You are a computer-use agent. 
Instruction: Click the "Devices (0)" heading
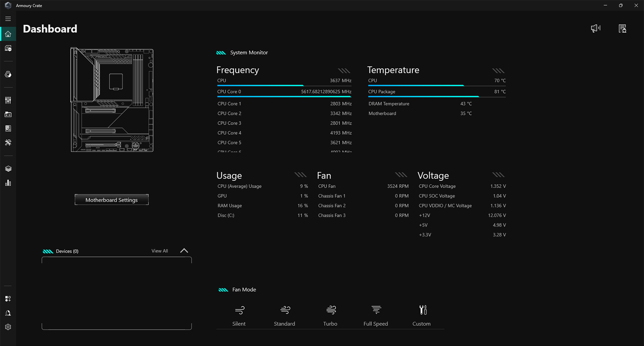tap(67, 251)
